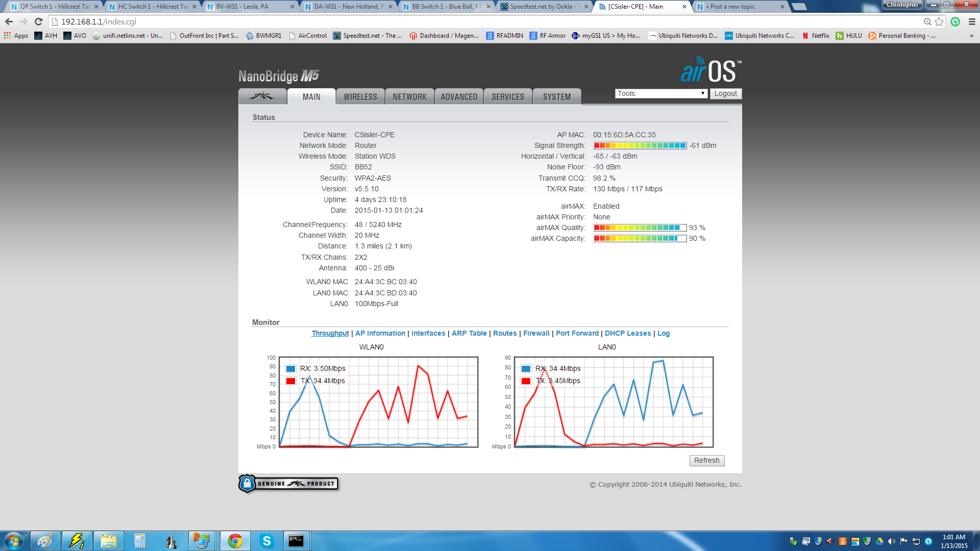This screenshot has width=980, height=551.
Task: Close the CSisler-CPE Main browser tab
Action: tap(684, 7)
